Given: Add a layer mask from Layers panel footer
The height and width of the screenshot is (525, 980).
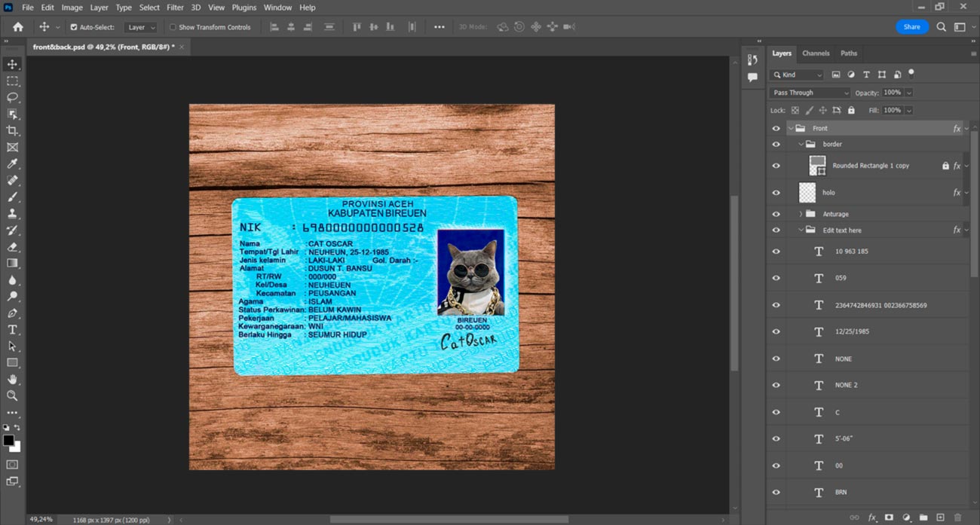Looking at the screenshot, I should pyautogui.click(x=889, y=517).
